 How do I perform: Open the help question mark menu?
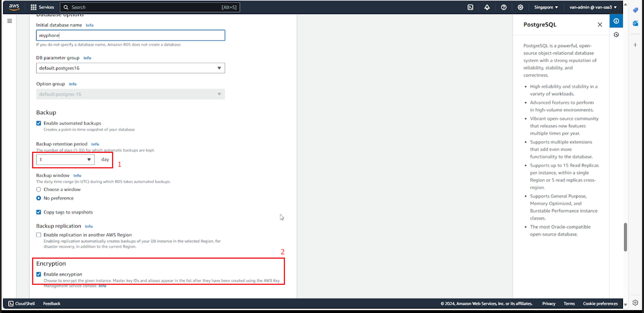[x=503, y=7]
